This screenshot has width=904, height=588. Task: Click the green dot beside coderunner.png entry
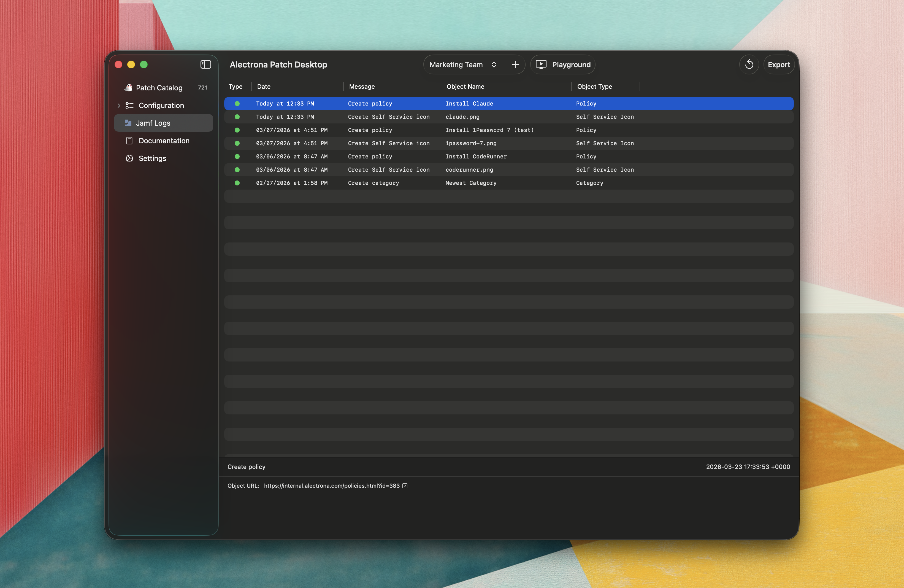[237, 170]
